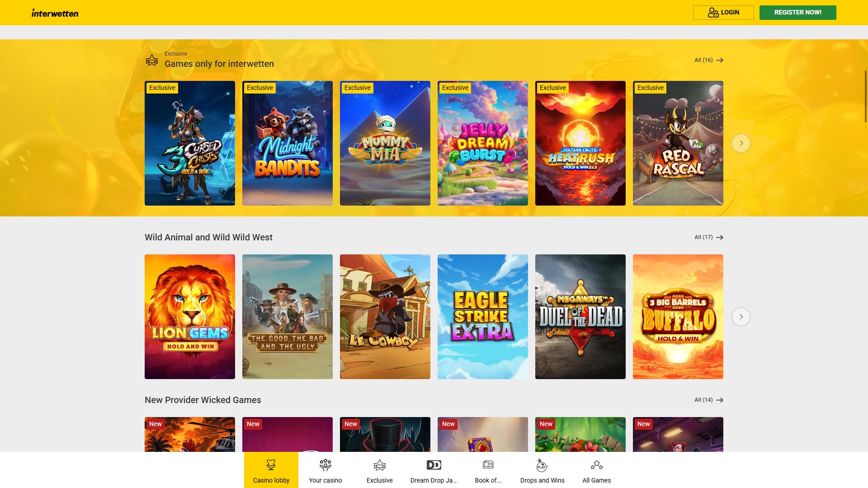Click the Games only for interwetten heading
This screenshot has width=868, height=488.
(x=219, y=64)
